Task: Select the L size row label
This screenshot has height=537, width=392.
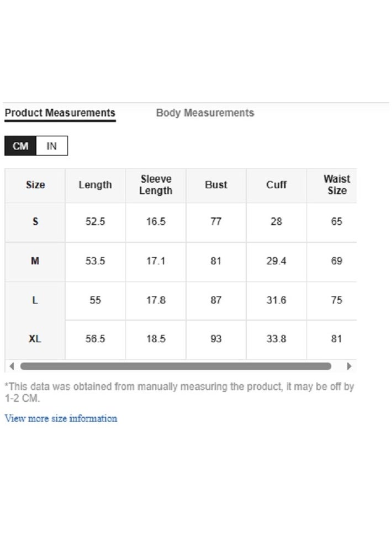Action: click(x=35, y=301)
